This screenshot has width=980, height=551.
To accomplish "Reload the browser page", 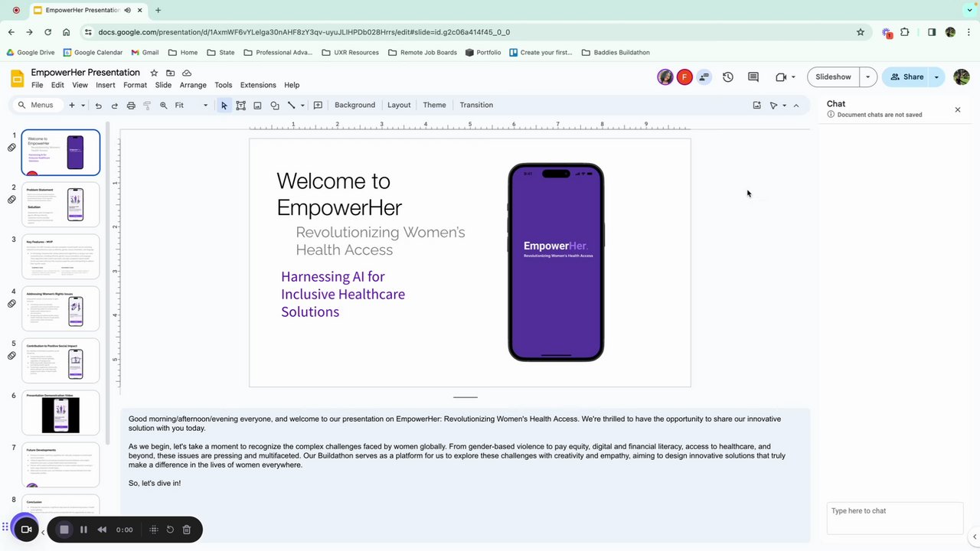I will [x=47, y=32].
